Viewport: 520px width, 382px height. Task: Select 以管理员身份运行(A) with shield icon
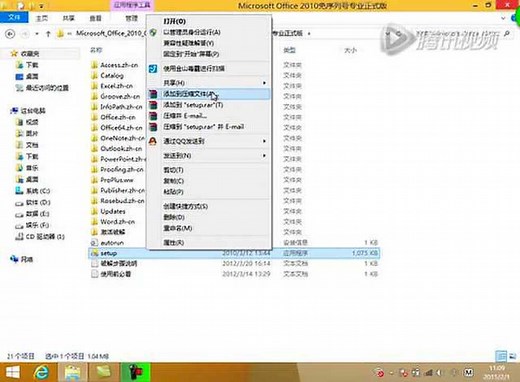pos(208,32)
